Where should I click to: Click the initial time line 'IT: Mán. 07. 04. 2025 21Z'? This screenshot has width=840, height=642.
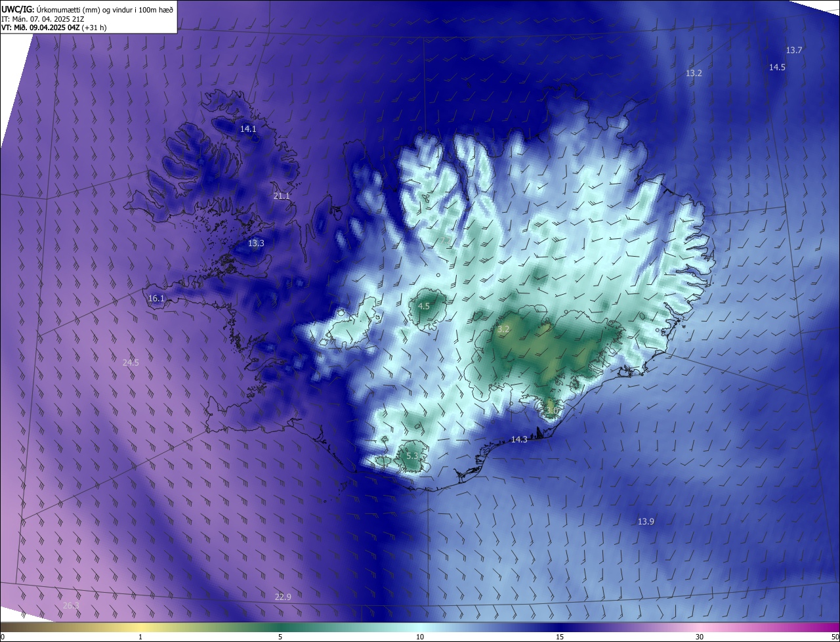pos(44,19)
